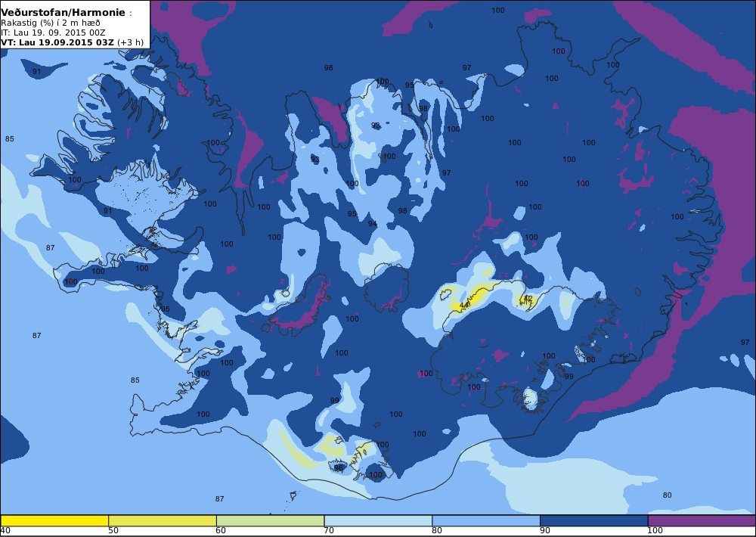Click the '(+3 h)' forecast offset text

tap(130, 42)
